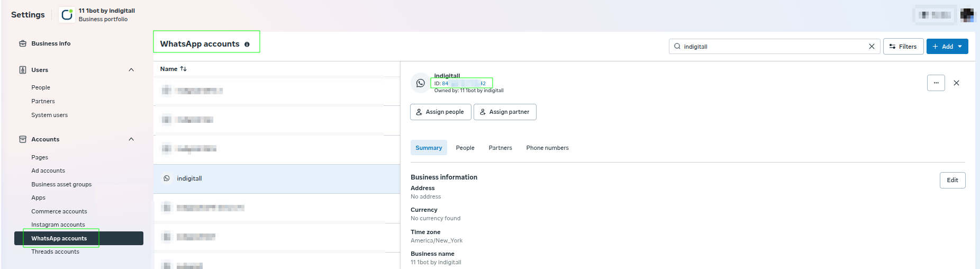Click 'Owned by: 11 1bot by indigitall'

point(469,91)
